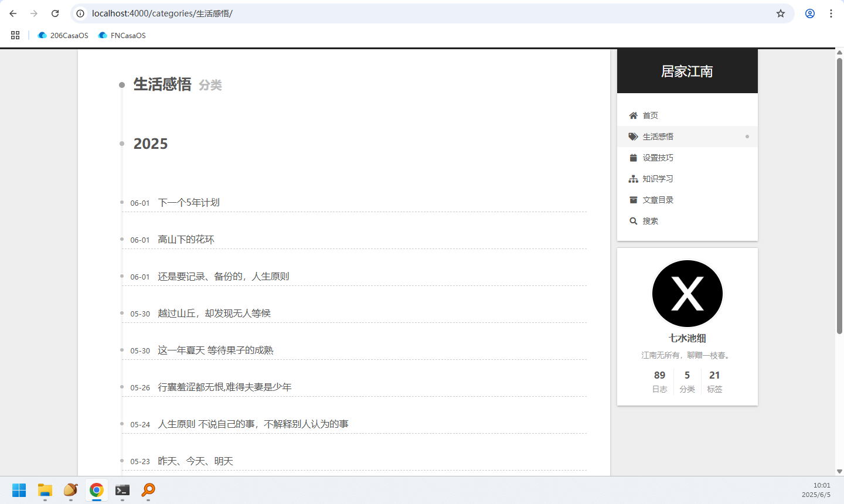This screenshot has width=844, height=504.
Task: Click the FNCasaOS bookmark icon
Action: [103, 35]
